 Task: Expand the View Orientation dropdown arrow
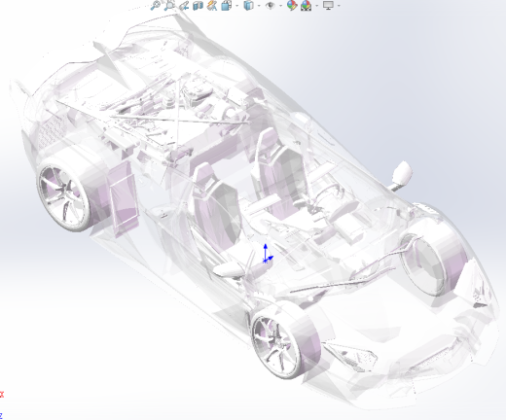pos(236,6)
